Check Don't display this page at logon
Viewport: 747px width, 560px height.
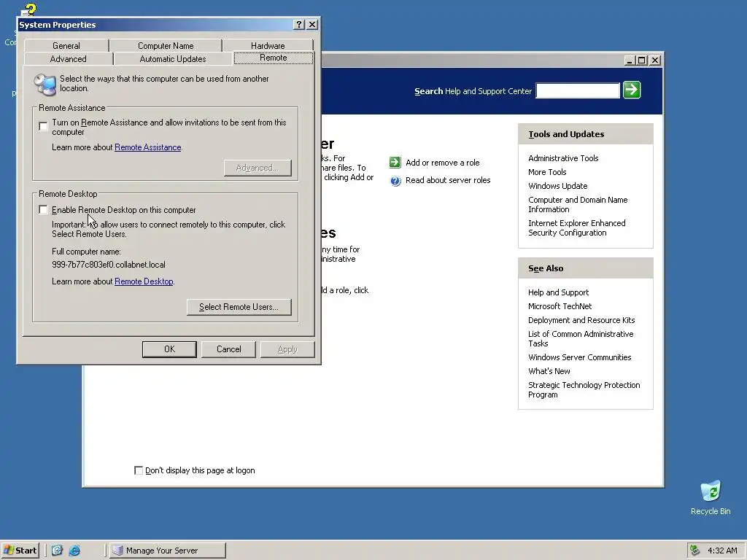139,470
